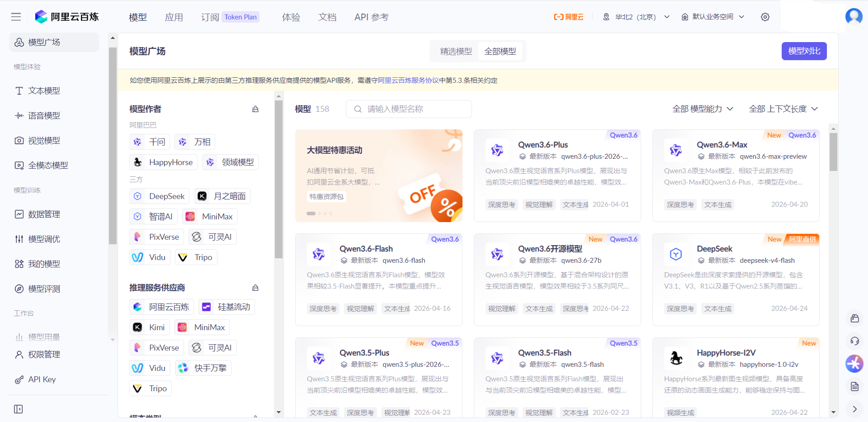Screen dimensions: 868x422
Task: Filter by 快手万擎 provider
Action: tap(203, 368)
